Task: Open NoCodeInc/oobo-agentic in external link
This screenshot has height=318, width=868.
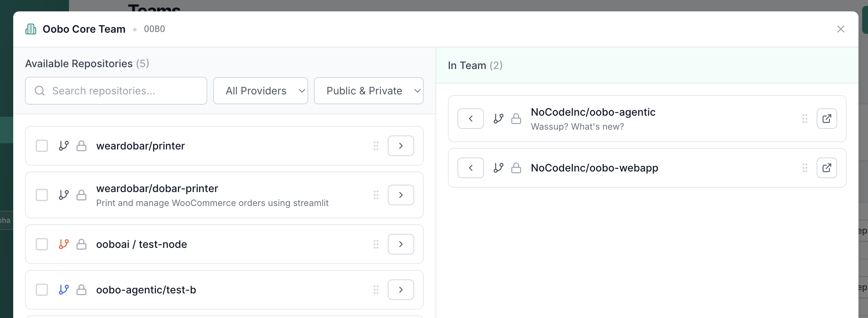Action: click(x=827, y=119)
